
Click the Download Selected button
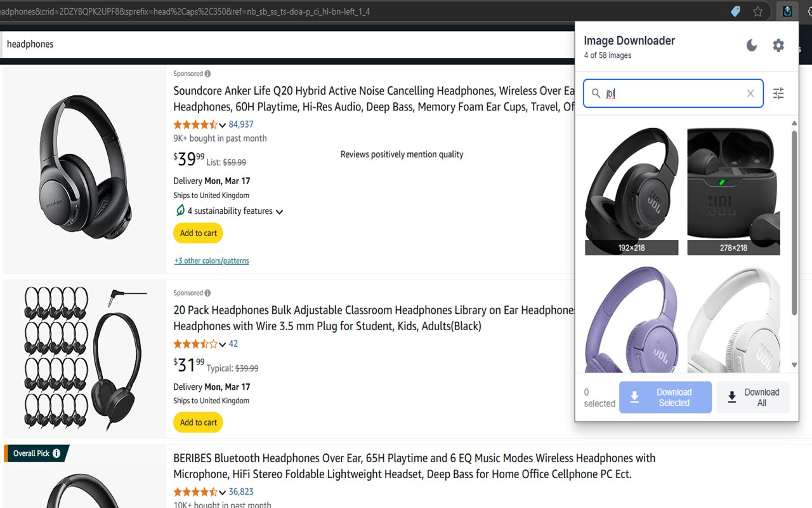[x=665, y=398]
